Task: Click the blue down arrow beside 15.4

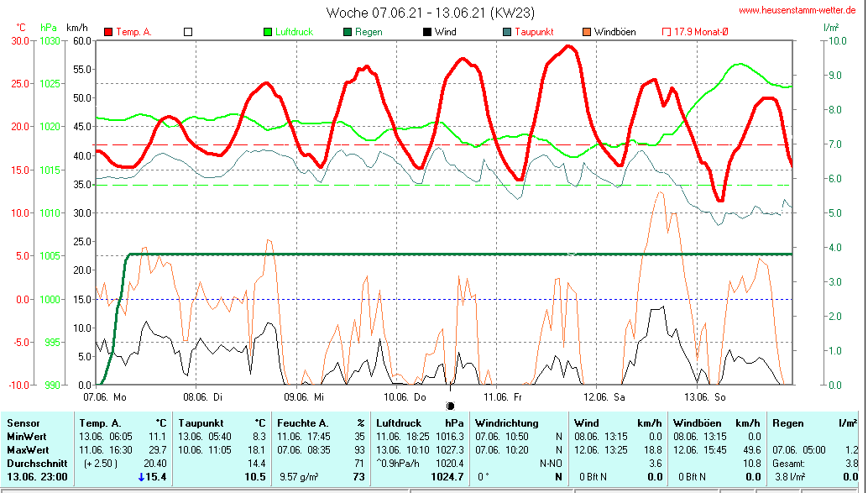Action: pos(141,477)
